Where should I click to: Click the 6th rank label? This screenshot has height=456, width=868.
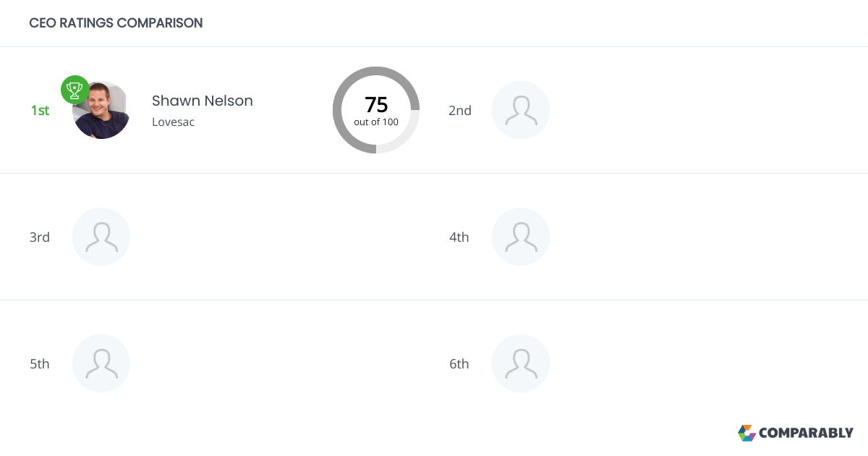tap(459, 363)
